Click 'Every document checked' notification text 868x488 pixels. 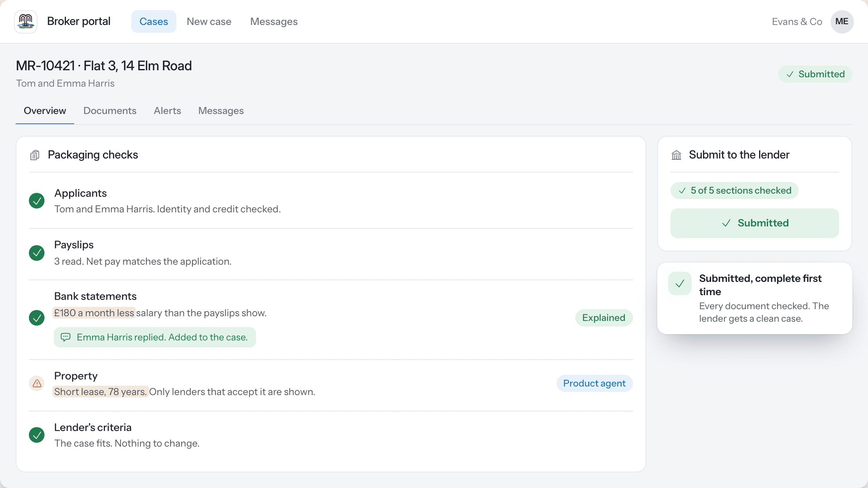click(x=764, y=312)
